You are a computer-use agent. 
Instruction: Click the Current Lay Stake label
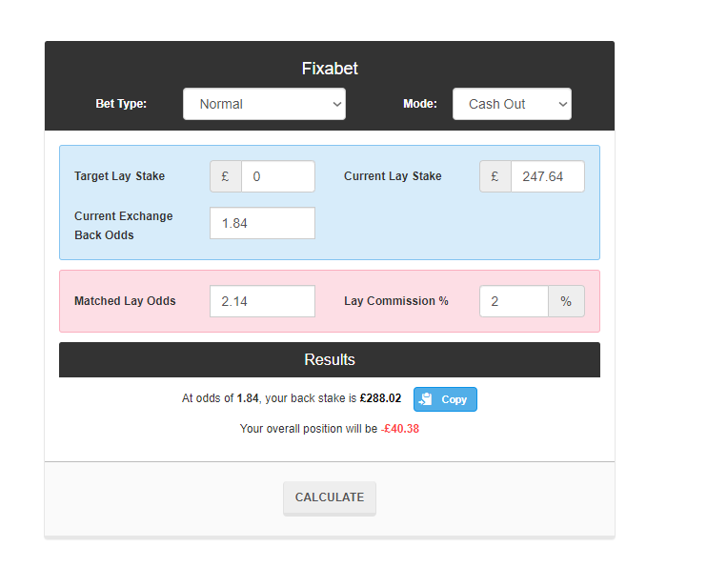click(x=393, y=176)
